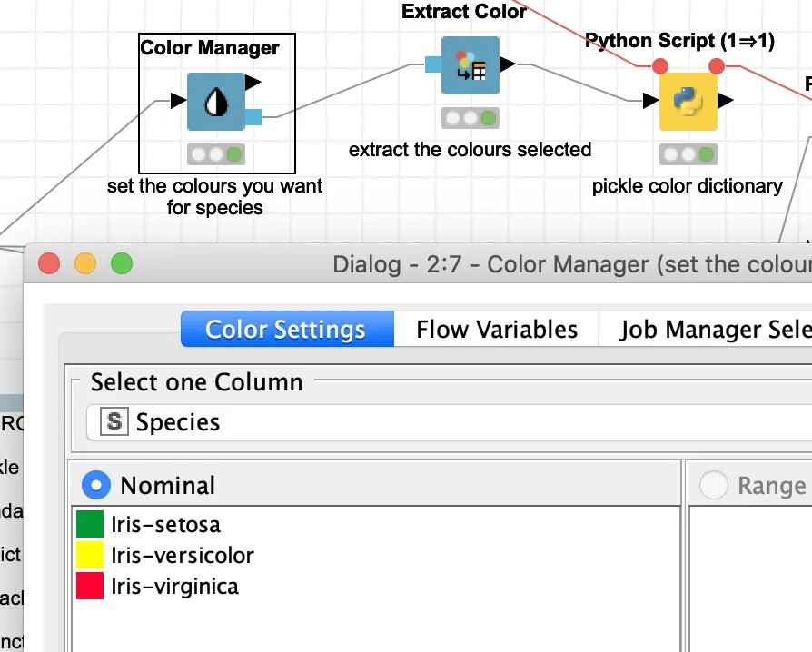Open the Extract Color node

pyautogui.click(x=470, y=65)
